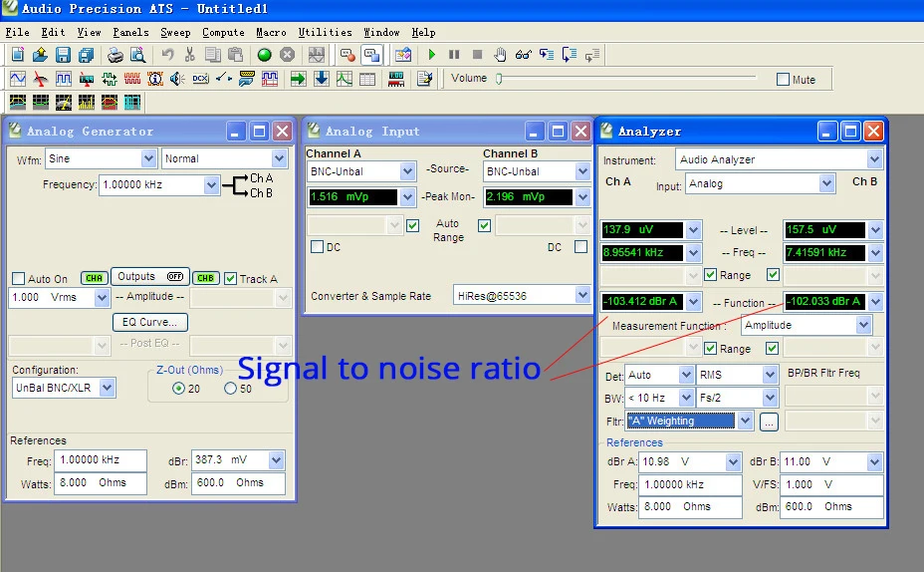Image resolution: width=924 pixels, height=572 pixels.
Task: Open the Graph panel icon with green curve
Action: point(345,79)
